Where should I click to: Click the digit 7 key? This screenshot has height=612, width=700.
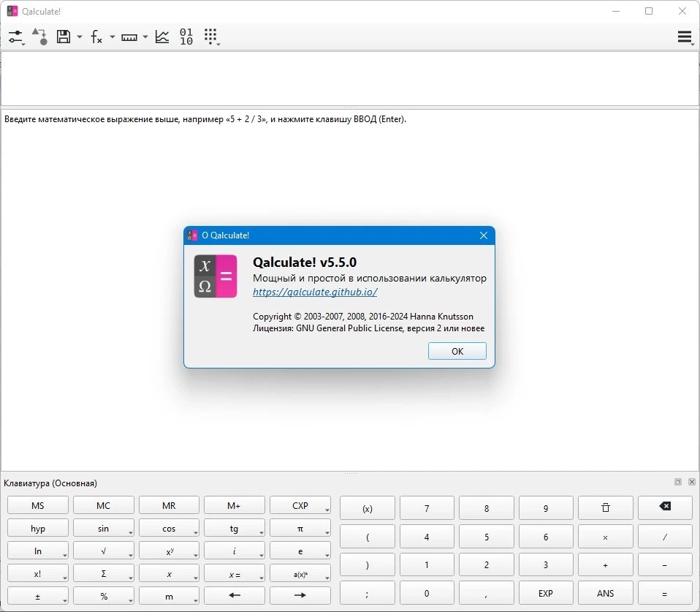pyautogui.click(x=427, y=508)
